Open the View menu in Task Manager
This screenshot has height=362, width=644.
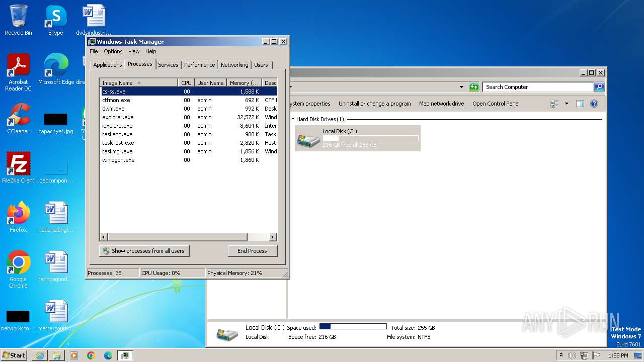coord(134,51)
